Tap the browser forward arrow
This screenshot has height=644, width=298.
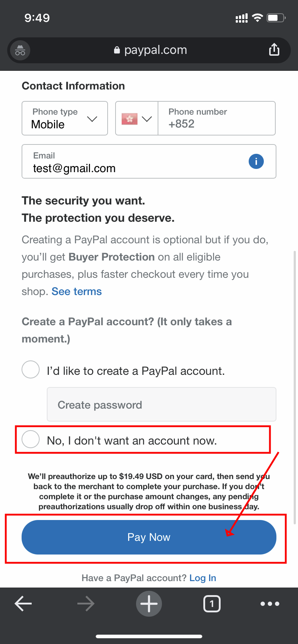point(86,604)
